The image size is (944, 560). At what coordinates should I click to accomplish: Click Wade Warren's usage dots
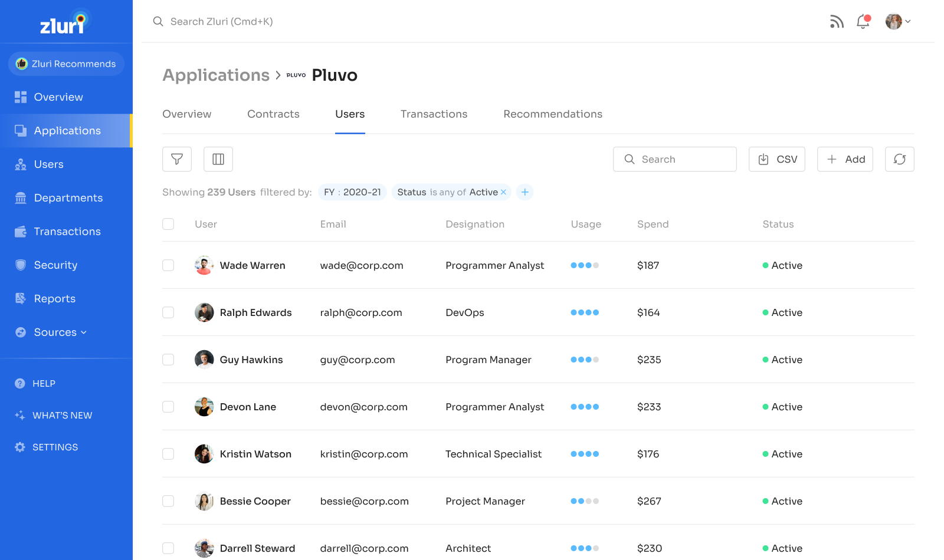585,265
